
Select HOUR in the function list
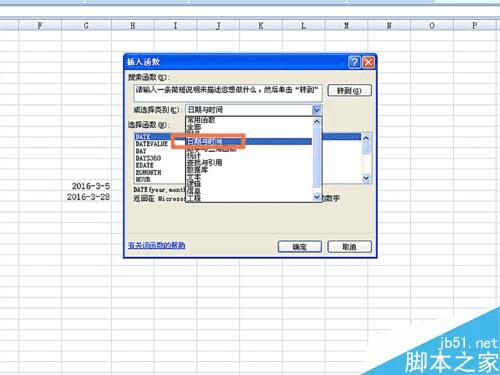[x=143, y=180]
